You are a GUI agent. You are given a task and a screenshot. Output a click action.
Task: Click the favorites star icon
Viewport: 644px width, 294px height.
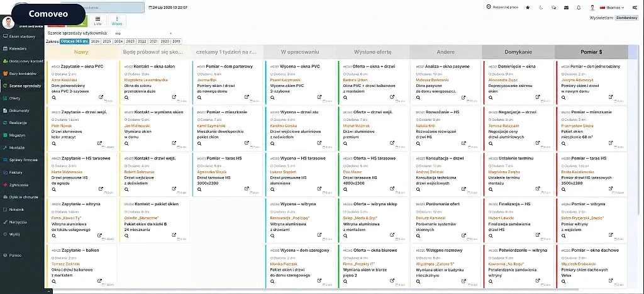coord(528,8)
